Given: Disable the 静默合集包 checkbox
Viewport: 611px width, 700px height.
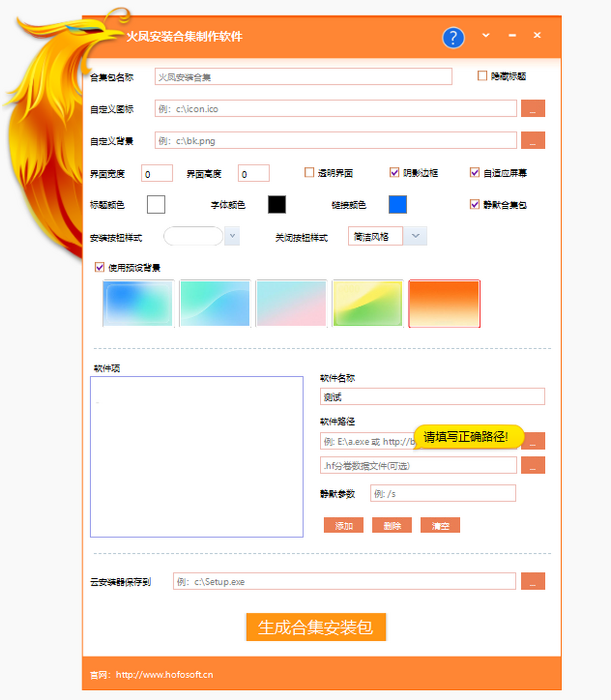Looking at the screenshot, I should coord(475,204).
